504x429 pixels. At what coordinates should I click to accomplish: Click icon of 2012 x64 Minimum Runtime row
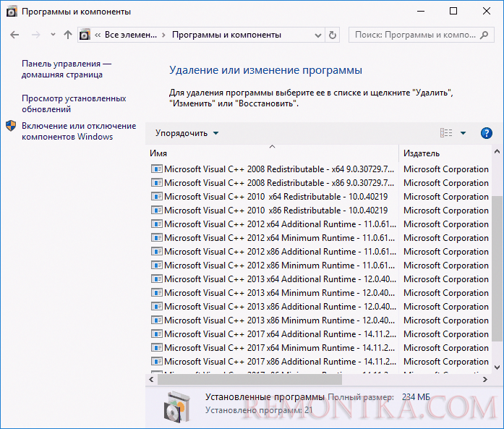coord(156,238)
